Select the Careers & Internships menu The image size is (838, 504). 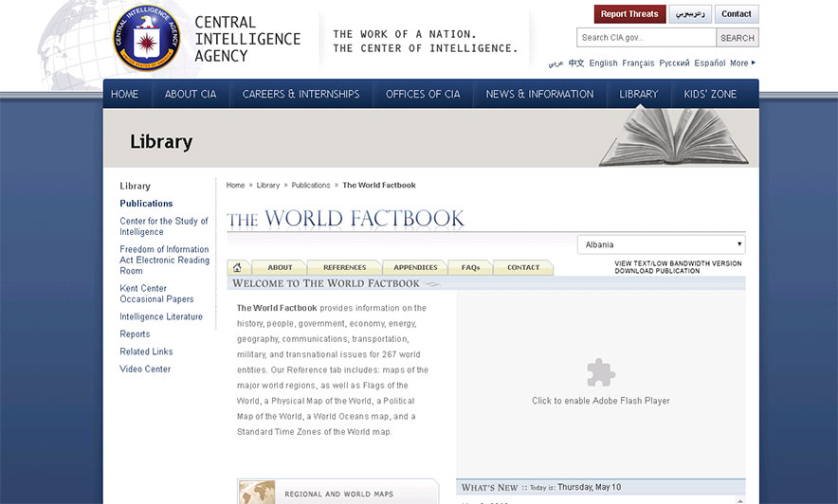(301, 94)
